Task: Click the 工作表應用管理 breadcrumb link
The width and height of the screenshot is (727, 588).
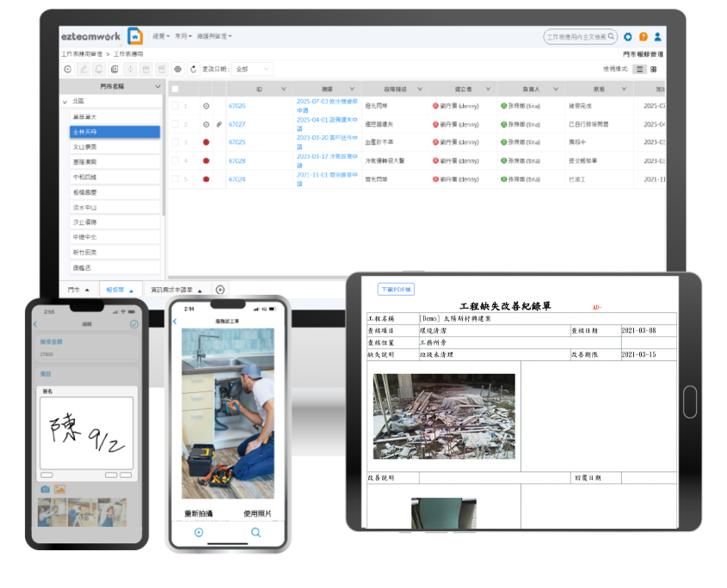Action: (82, 54)
